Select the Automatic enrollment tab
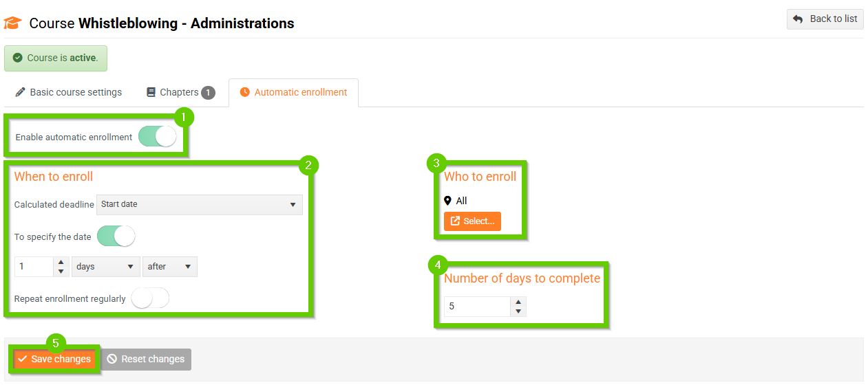Image resolution: width=868 pixels, height=385 pixels. coord(293,92)
